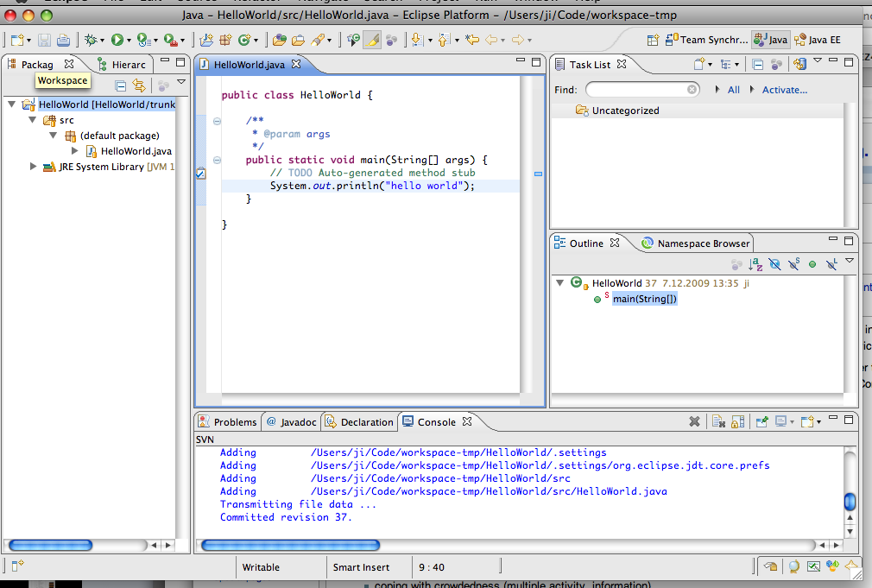The width and height of the screenshot is (872, 588).
Task: Fold the Javadoc comment block
Action: [x=217, y=121]
